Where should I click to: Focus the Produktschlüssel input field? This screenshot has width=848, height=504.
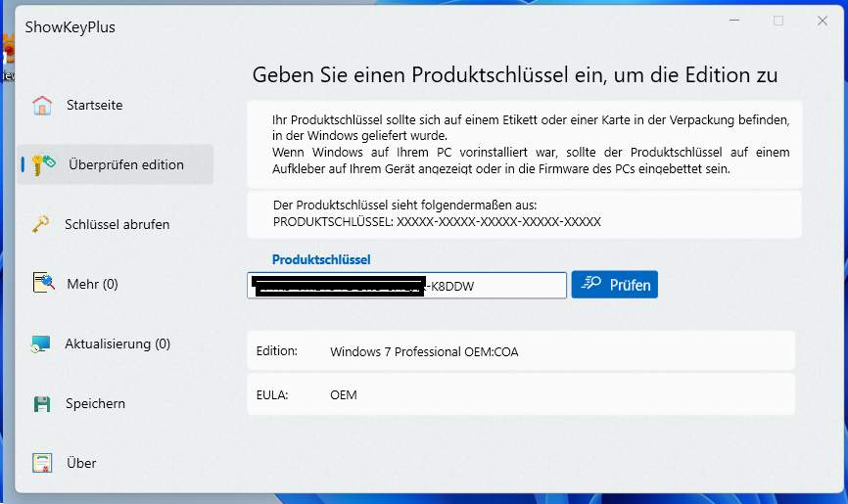(406, 285)
